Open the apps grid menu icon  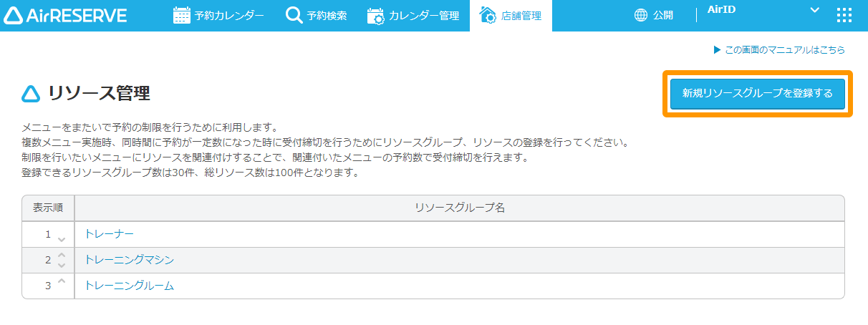[x=844, y=15]
